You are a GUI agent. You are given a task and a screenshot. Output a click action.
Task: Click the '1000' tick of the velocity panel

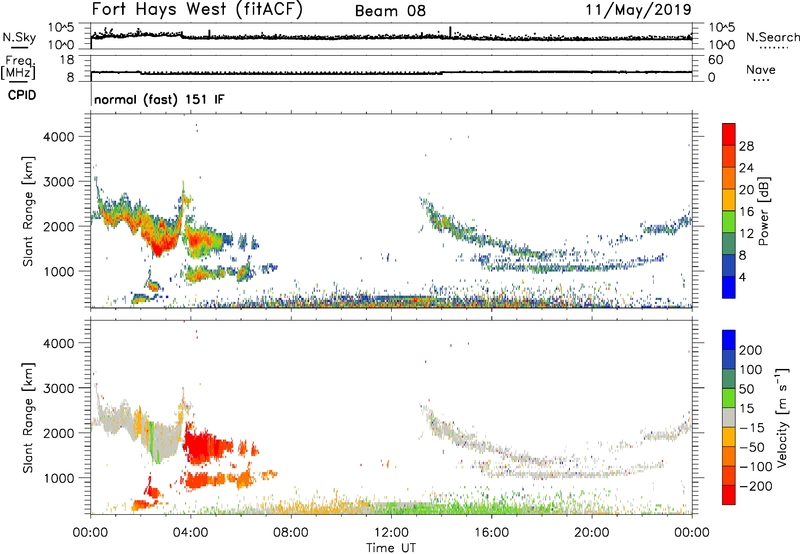point(58,478)
